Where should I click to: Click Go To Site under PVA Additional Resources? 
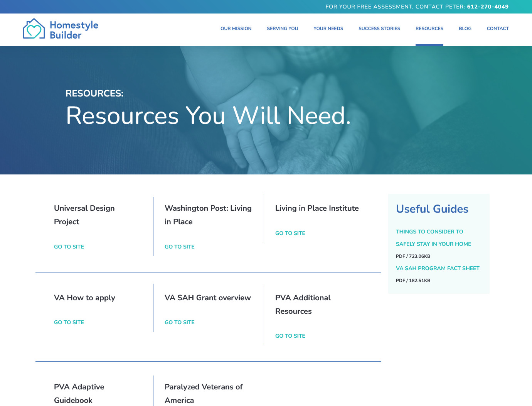(290, 336)
